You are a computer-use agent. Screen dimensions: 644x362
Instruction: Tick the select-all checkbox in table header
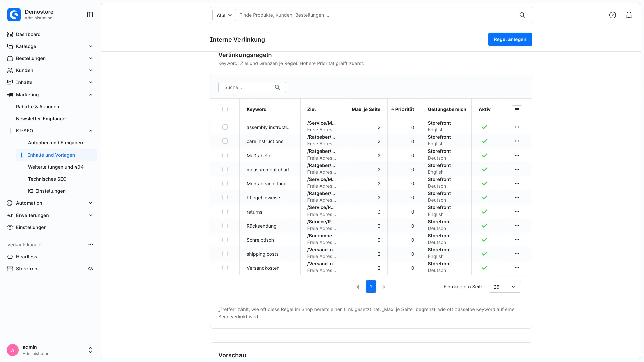pos(225,109)
